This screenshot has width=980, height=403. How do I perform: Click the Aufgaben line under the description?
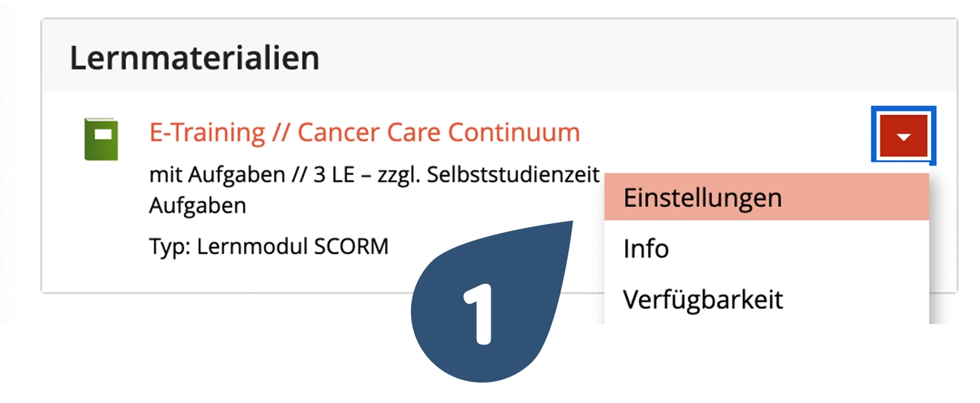(x=197, y=206)
